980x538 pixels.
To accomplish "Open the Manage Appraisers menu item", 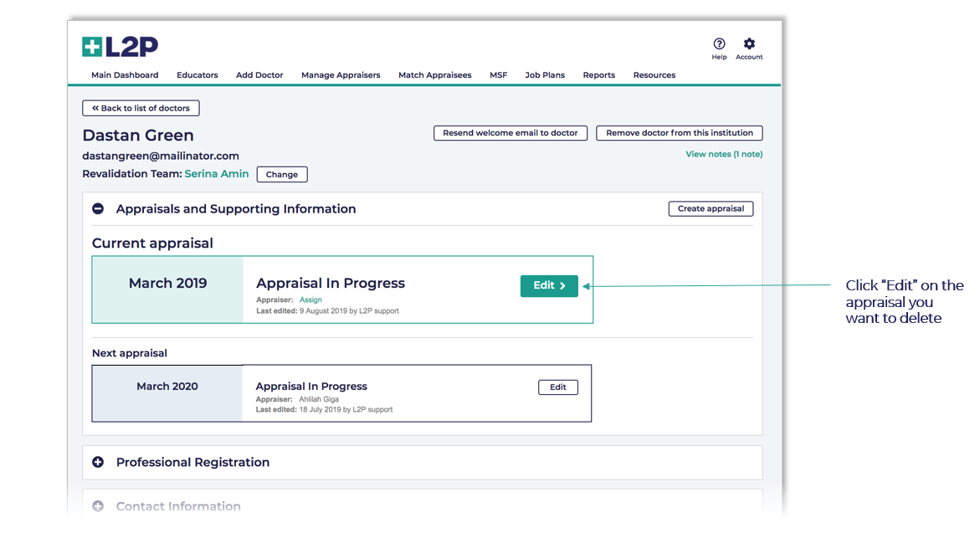I will click(341, 75).
